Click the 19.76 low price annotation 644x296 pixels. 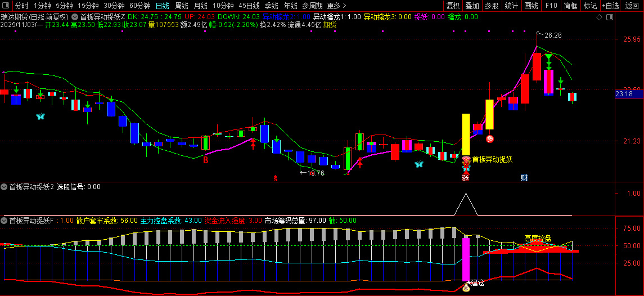click(x=316, y=173)
